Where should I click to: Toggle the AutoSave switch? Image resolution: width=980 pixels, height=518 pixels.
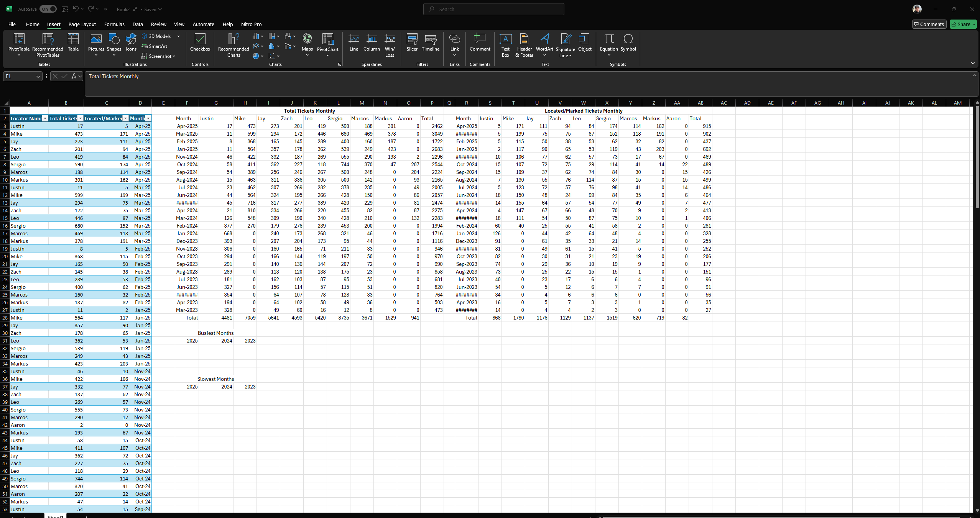48,9
